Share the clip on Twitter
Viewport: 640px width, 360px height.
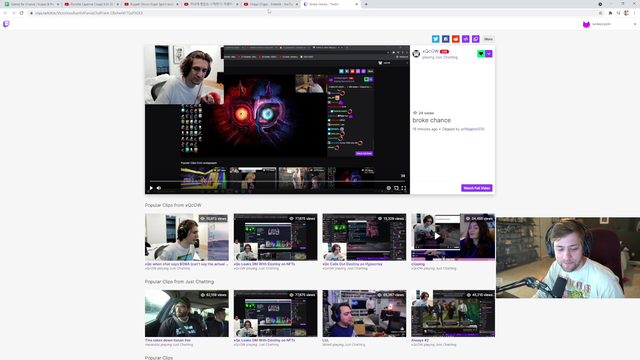coord(436,39)
